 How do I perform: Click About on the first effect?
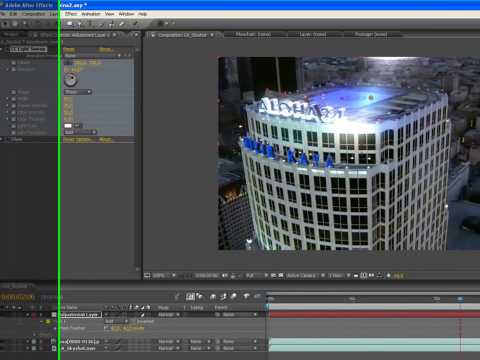(x=105, y=49)
